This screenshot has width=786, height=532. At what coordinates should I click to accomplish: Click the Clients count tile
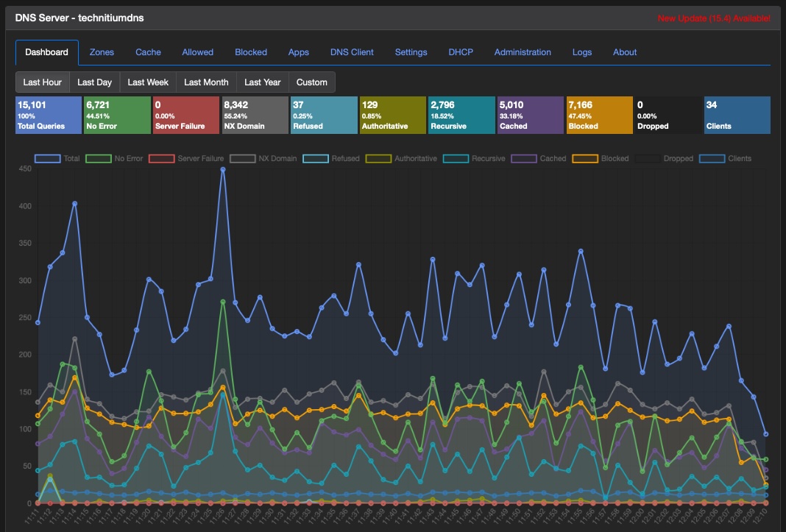[737, 116]
